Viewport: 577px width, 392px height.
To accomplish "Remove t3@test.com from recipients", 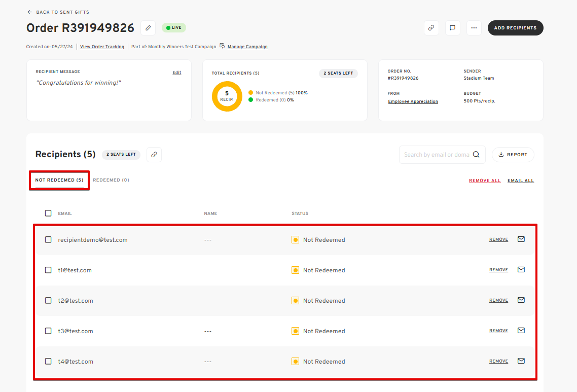I will click(x=498, y=331).
